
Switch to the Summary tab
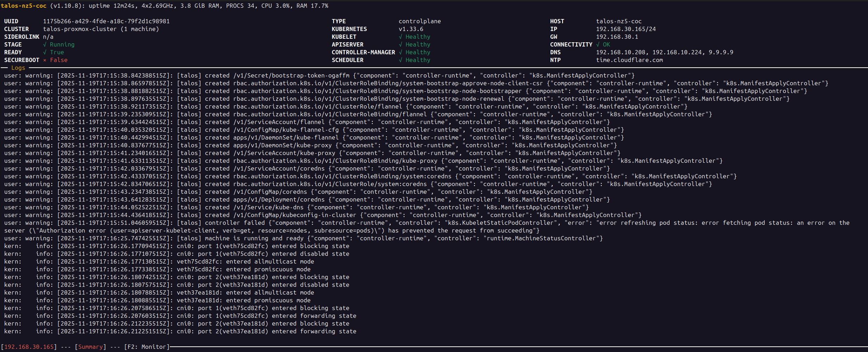click(90, 347)
